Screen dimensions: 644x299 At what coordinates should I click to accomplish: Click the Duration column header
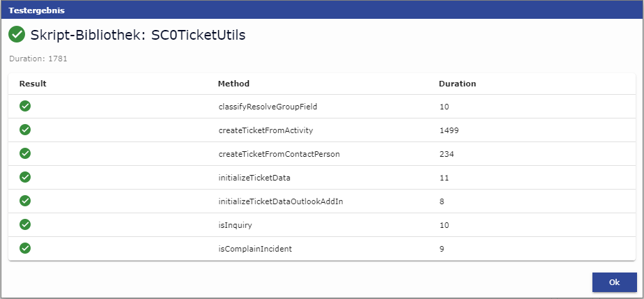(457, 84)
